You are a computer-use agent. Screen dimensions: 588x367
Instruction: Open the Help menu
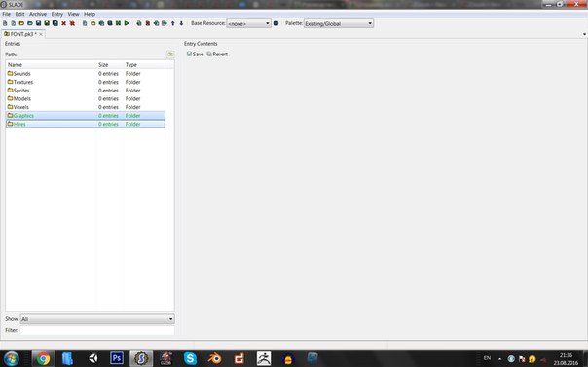(90, 14)
